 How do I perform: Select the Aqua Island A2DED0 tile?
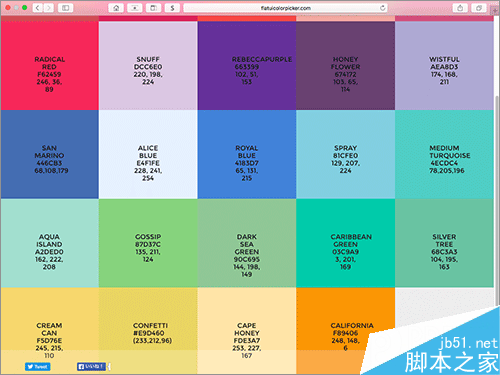coord(49,243)
